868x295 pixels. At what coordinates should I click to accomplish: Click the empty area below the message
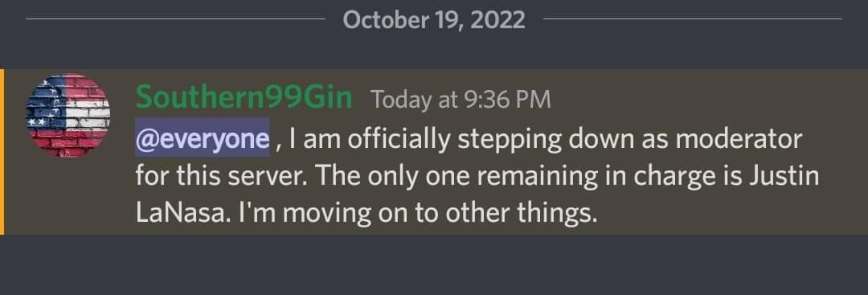[x=434, y=264]
